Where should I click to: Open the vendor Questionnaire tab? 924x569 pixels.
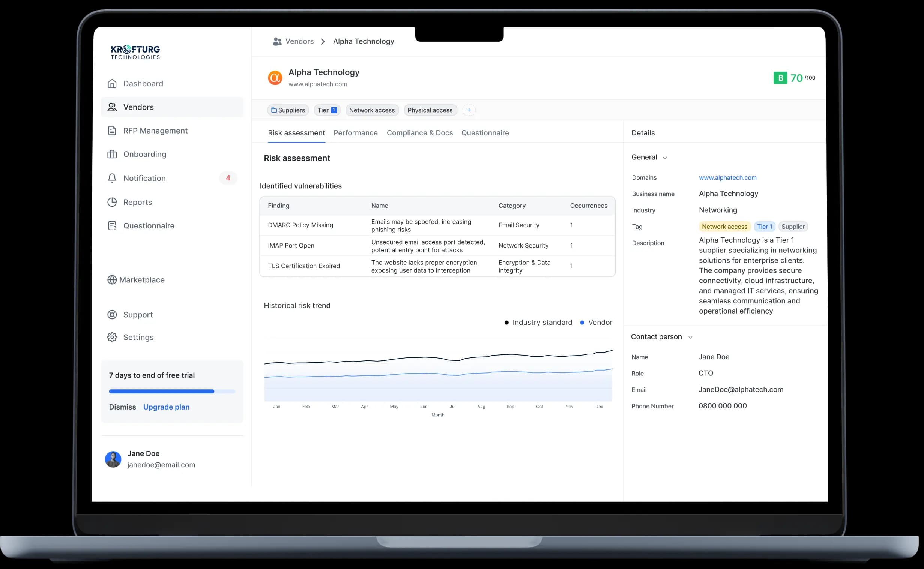pos(485,133)
